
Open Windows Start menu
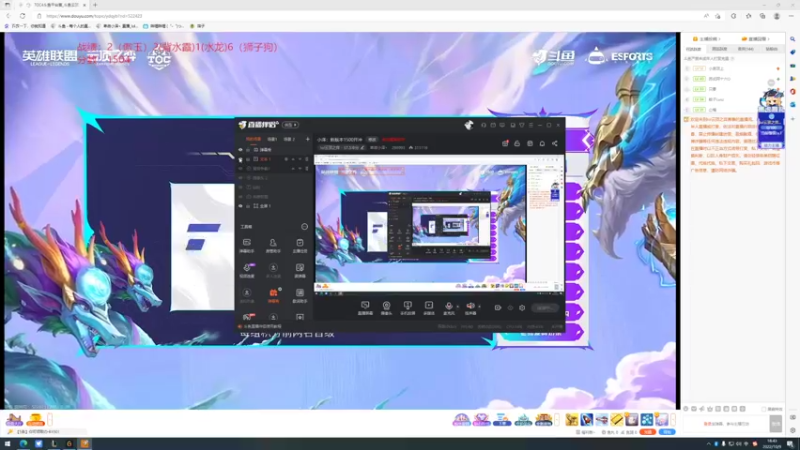[x=7, y=444]
